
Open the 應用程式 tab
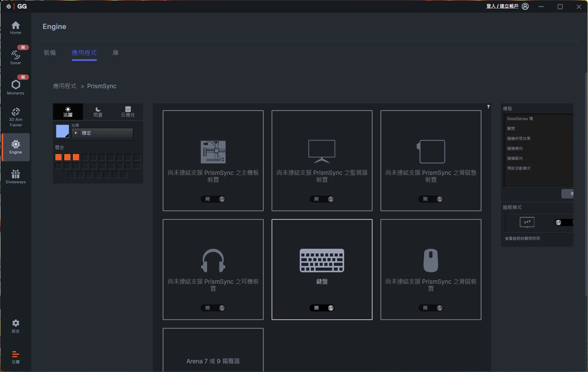pos(84,53)
